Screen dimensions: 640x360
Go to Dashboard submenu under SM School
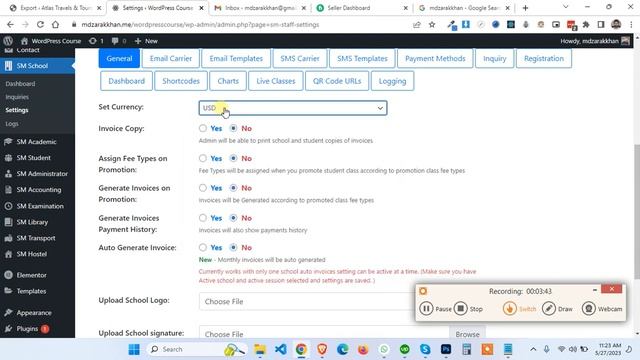pyautogui.click(x=20, y=84)
